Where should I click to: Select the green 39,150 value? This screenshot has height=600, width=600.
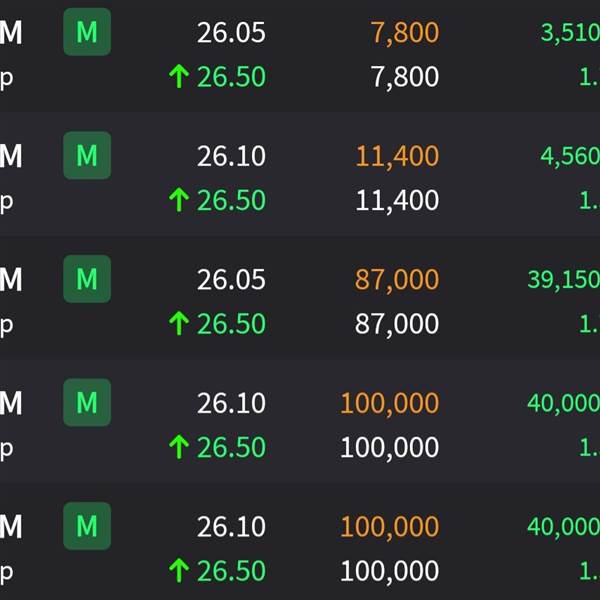click(x=563, y=280)
